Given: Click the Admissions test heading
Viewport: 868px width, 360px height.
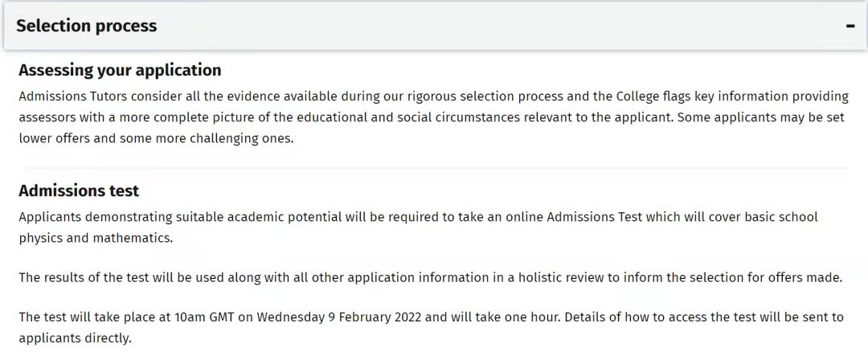Looking at the screenshot, I should (x=79, y=190).
